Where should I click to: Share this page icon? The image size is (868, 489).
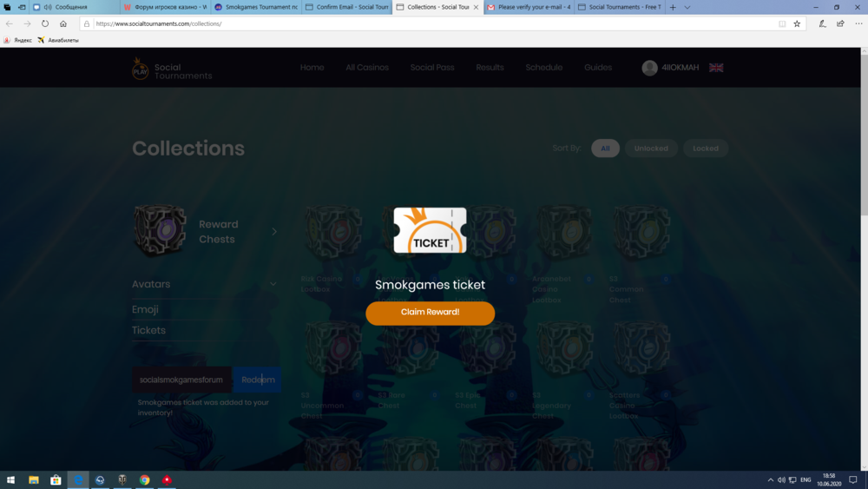point(840,23)
